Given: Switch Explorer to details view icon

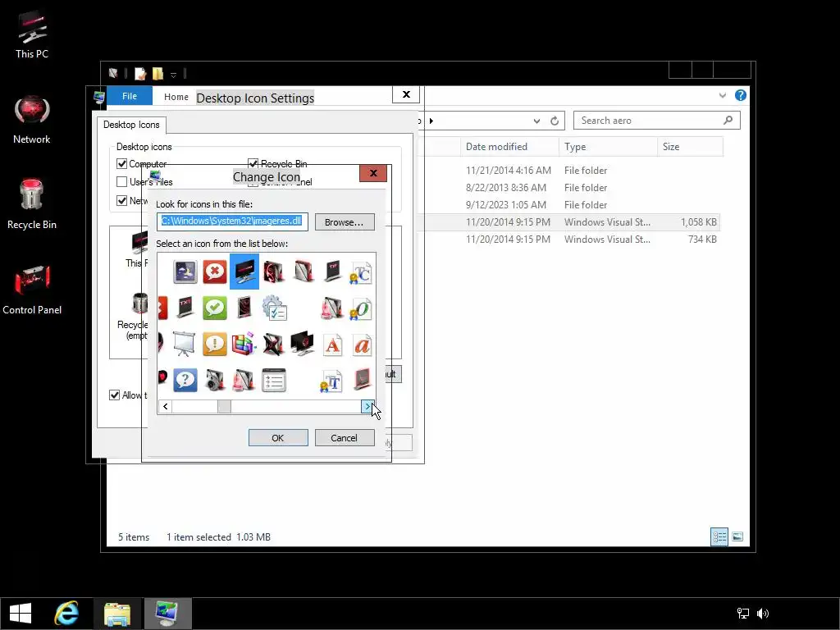Looking at the screenshot, I should [719, 536].
